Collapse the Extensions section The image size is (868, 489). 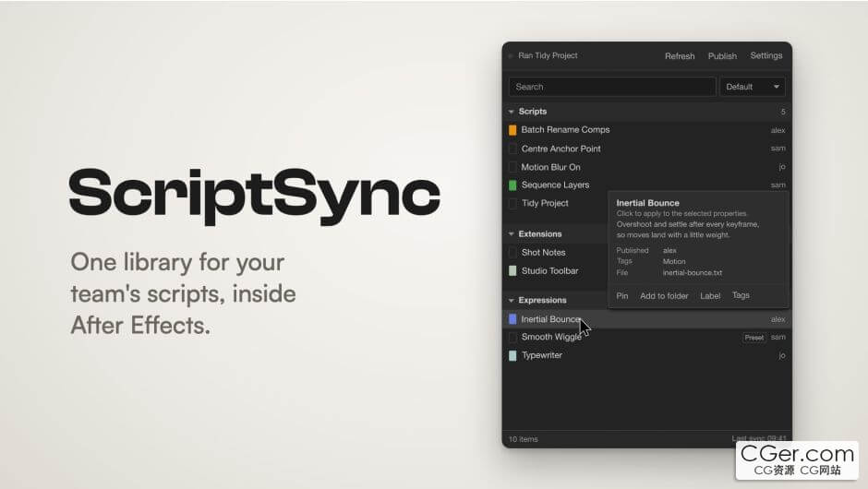pos(511,234)
